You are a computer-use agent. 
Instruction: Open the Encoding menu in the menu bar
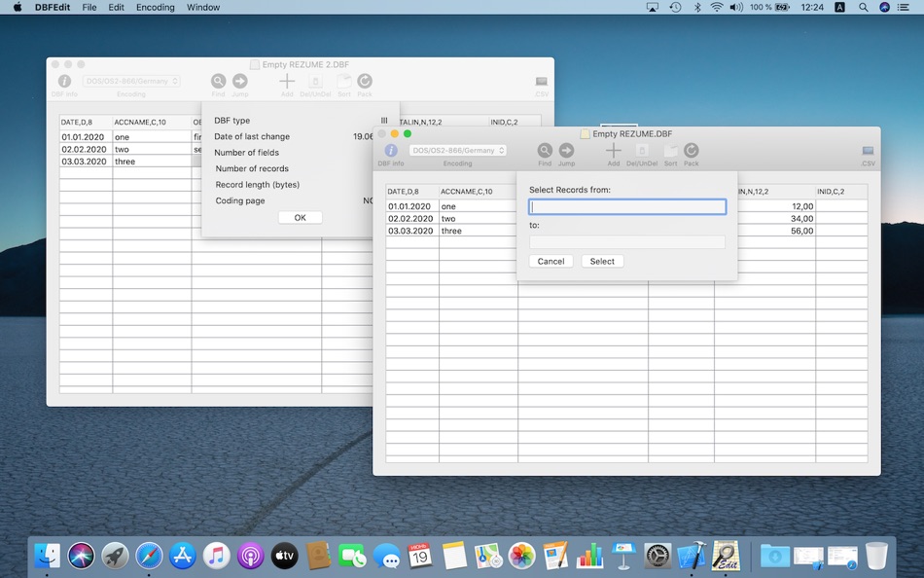(x=154, y=7)
